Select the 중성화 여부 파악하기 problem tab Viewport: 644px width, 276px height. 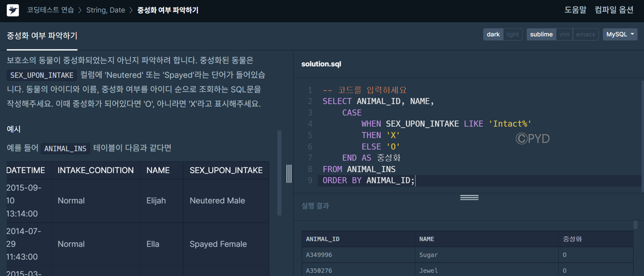click(42, 36)
